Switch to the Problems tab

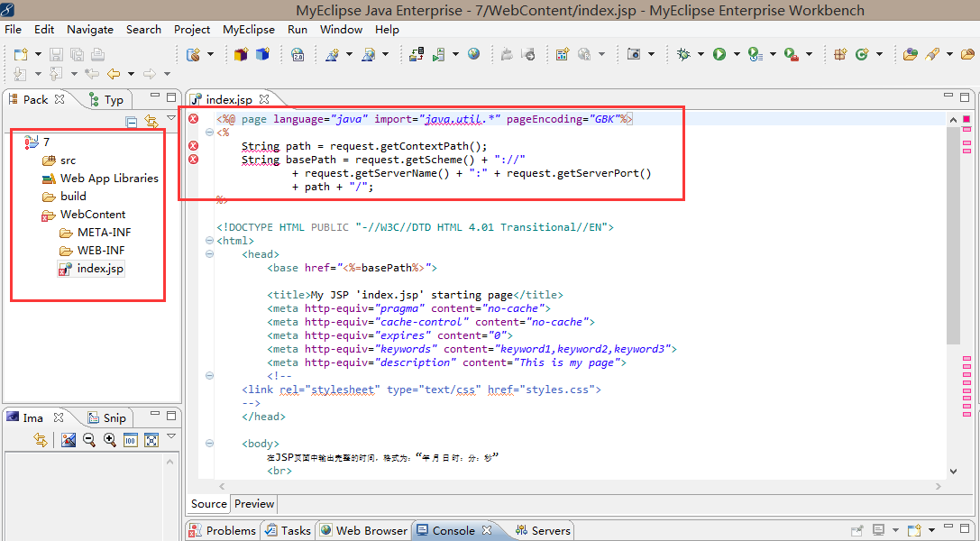coord(223,530)
